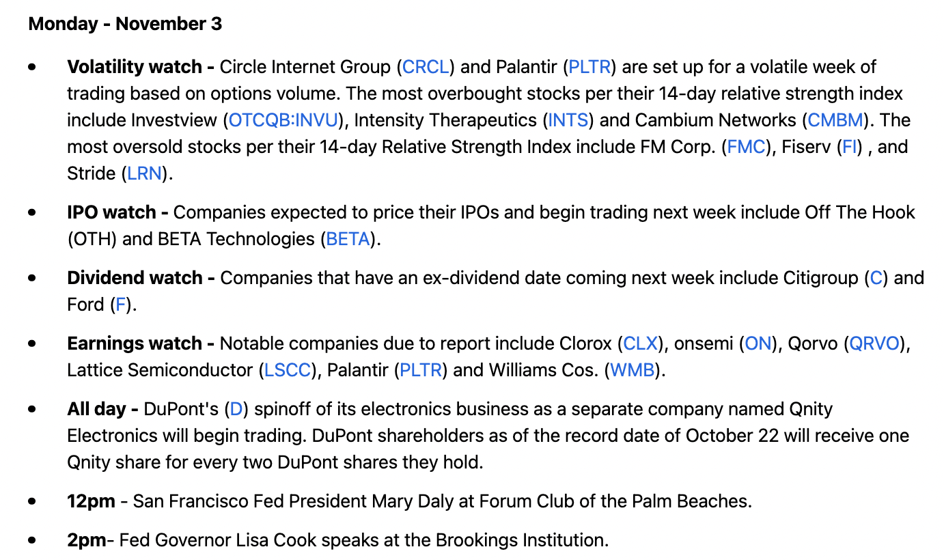The height and width of the screenshot is (560, 944).
Task: Click the PLTR link in Earnings watch
Action: coord(421,370)
